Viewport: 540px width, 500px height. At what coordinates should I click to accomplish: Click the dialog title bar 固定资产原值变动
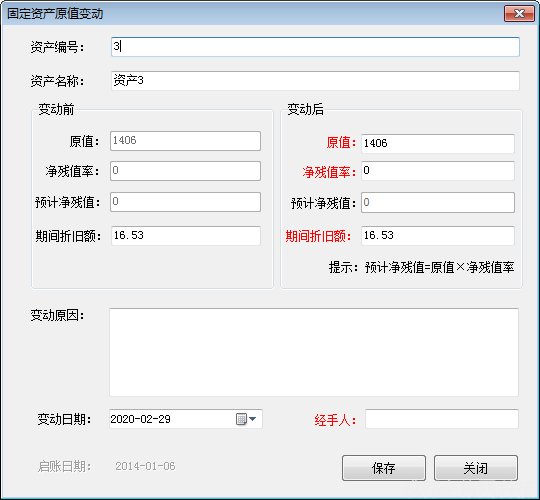(253, 14)
